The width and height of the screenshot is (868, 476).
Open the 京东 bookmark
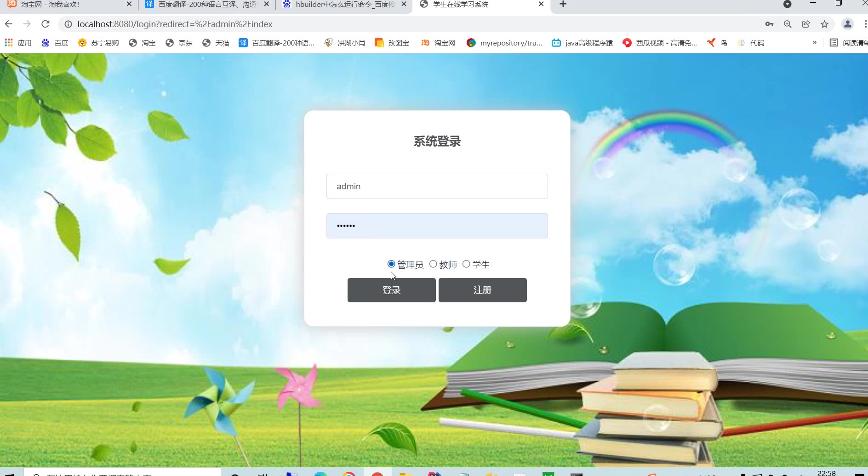(179, 43)
